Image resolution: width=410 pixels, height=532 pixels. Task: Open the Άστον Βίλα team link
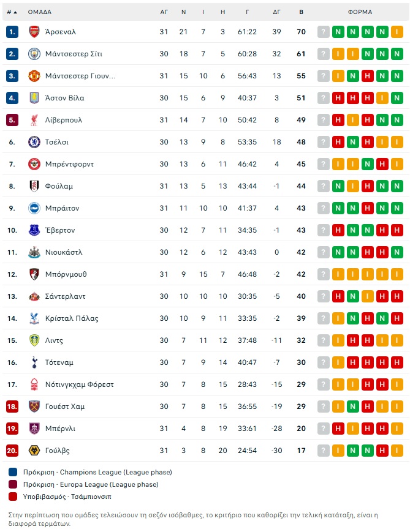[65, 98]
